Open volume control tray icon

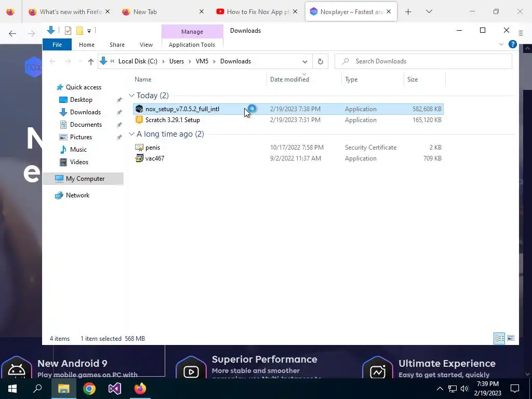(x=464, y=389)
